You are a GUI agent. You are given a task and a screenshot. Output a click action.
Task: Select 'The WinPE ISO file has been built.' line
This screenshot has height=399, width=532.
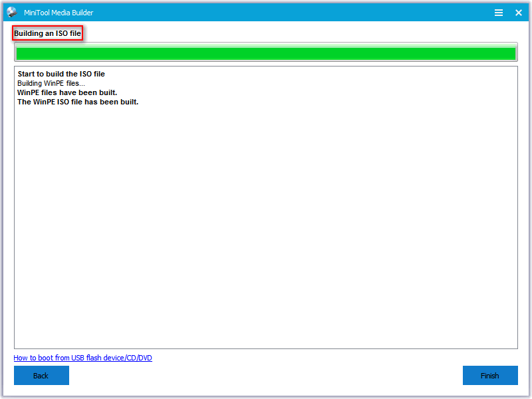click(78, 102)
